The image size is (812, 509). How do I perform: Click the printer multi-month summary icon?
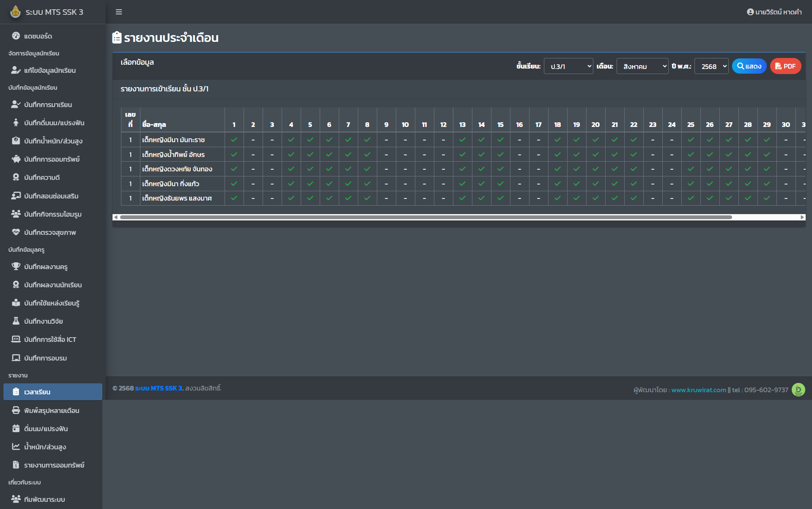coord(16,410)
